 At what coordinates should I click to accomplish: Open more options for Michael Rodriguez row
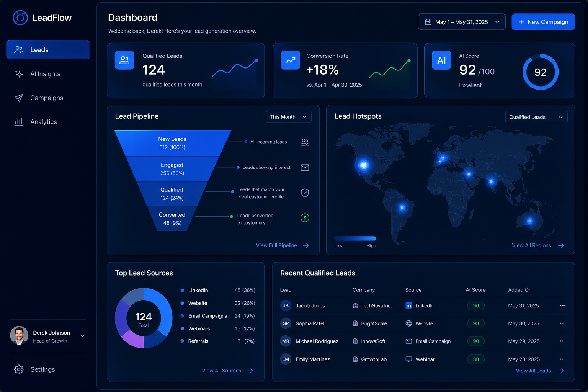coord(563,341)
